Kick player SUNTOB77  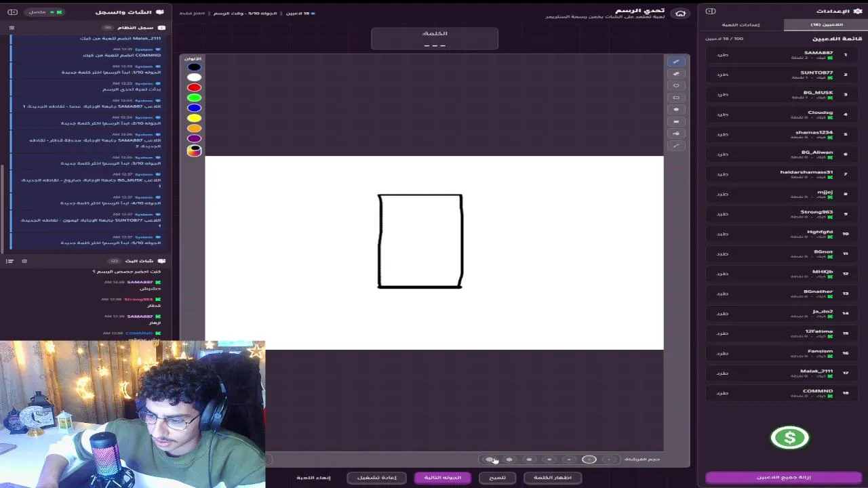[x=723, y=75]
